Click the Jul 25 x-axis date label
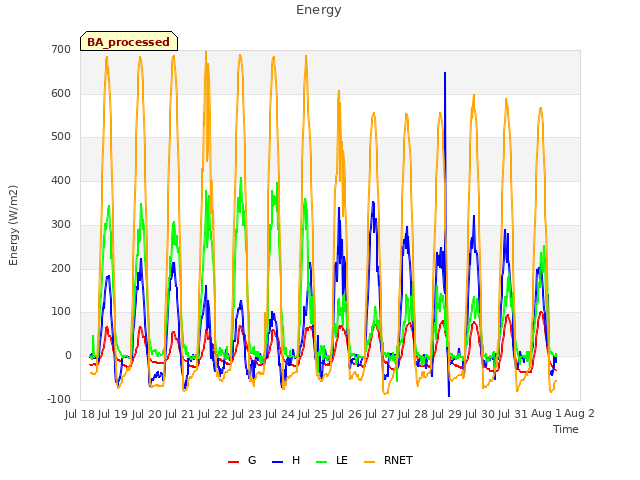Screen dimensions: 640x480 coord(313,414)
